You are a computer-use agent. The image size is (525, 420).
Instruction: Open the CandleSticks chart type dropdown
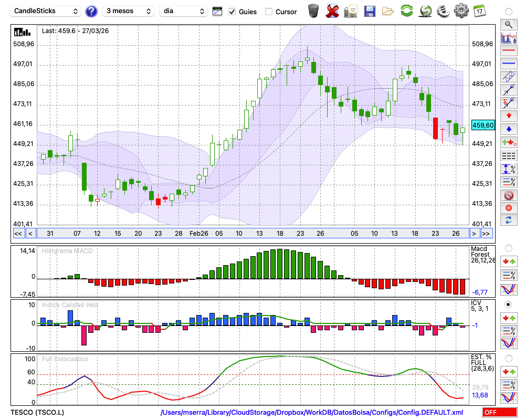[46, 11]
